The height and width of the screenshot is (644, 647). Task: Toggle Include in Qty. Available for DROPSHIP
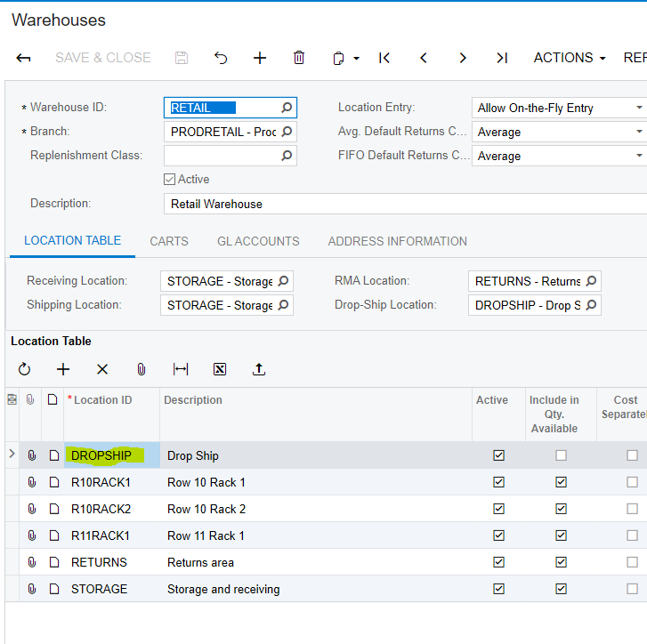pos(561,455)
